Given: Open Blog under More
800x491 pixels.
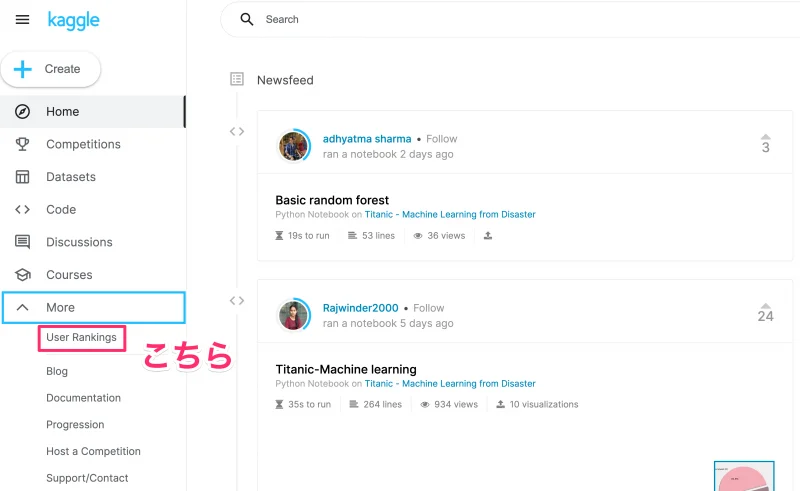Looking at the screenshot, I should [57, 371].
